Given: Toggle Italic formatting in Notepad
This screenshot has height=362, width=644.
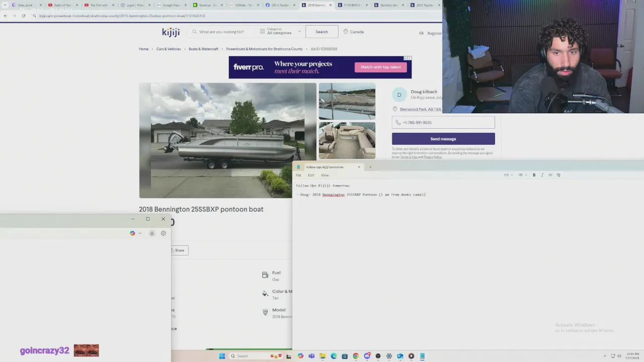Looking at the screenshot, I should pos(542,175).
